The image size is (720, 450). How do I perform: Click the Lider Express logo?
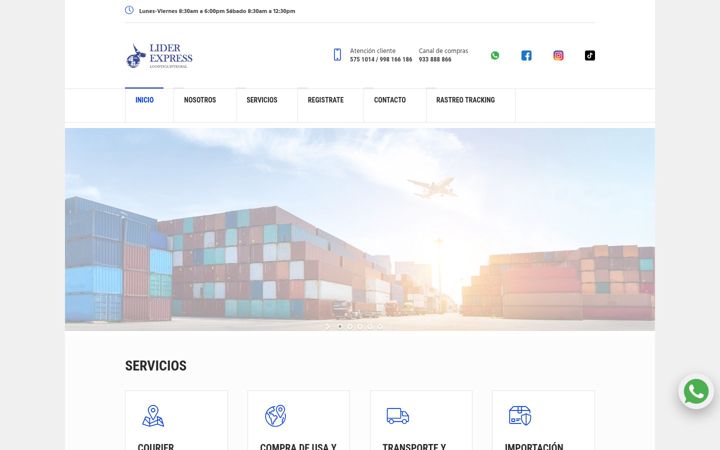click(159, 56)
